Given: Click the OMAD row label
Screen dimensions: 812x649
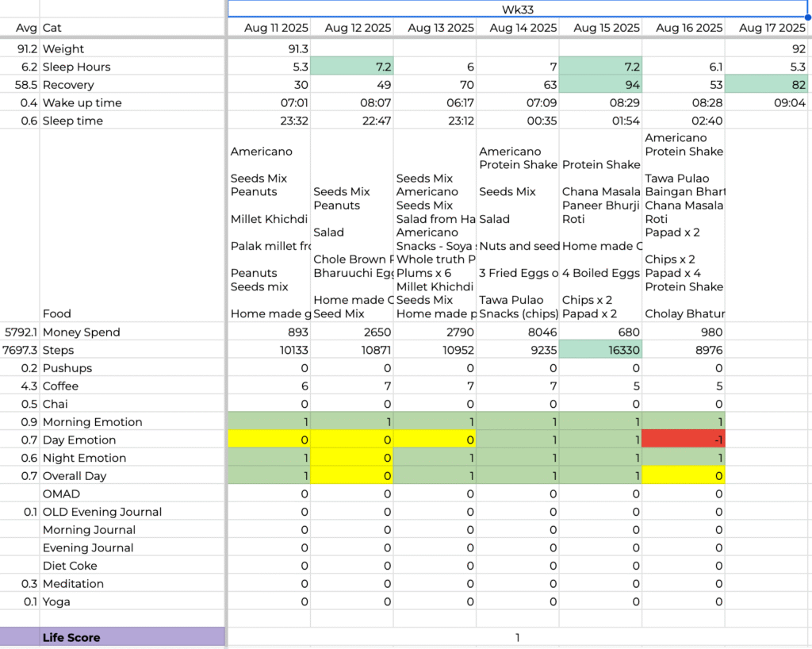Looking at the screenshot, I should (61, 494).
